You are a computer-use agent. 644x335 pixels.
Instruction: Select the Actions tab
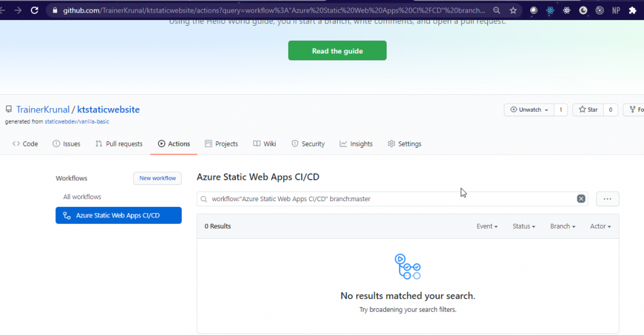pyautogui.click(x=174, y=144)
